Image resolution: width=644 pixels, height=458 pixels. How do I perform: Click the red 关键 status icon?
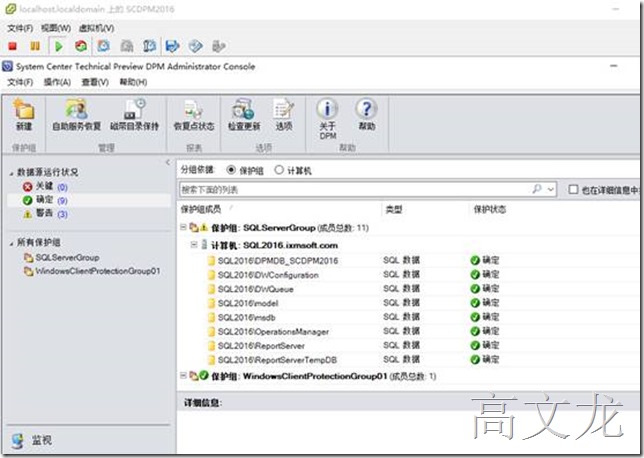[x=28, y=187]
